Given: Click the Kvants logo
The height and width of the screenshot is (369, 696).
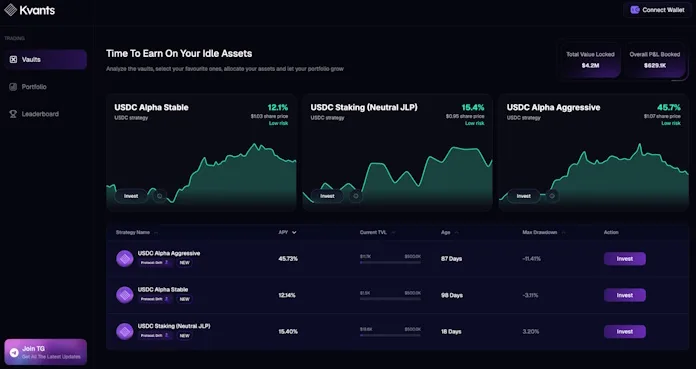Looking at the screenshot, I should coord(30,10).
